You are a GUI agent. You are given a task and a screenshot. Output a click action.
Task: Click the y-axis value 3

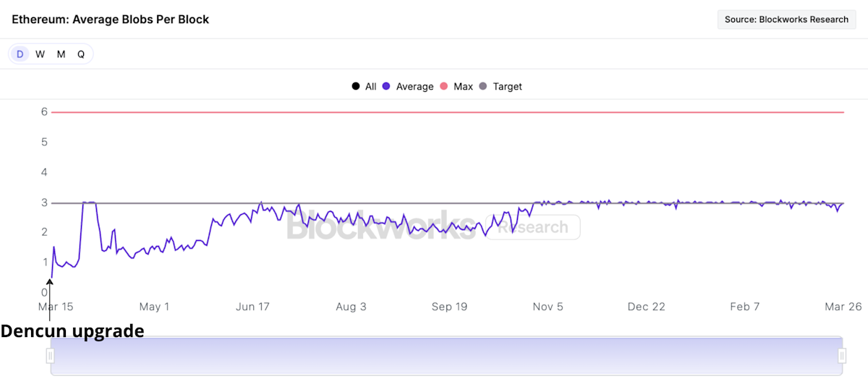pyautogui.click(x=44, y=203)
